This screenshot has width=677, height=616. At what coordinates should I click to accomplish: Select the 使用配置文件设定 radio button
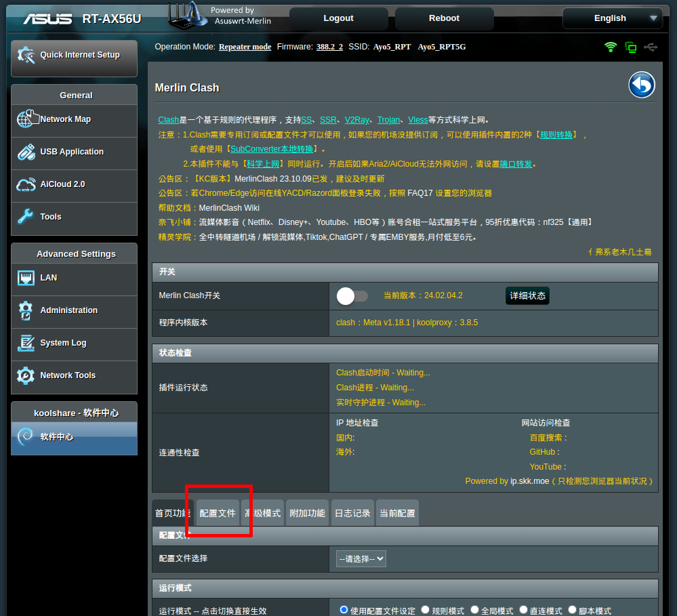(x=344, y=609)
